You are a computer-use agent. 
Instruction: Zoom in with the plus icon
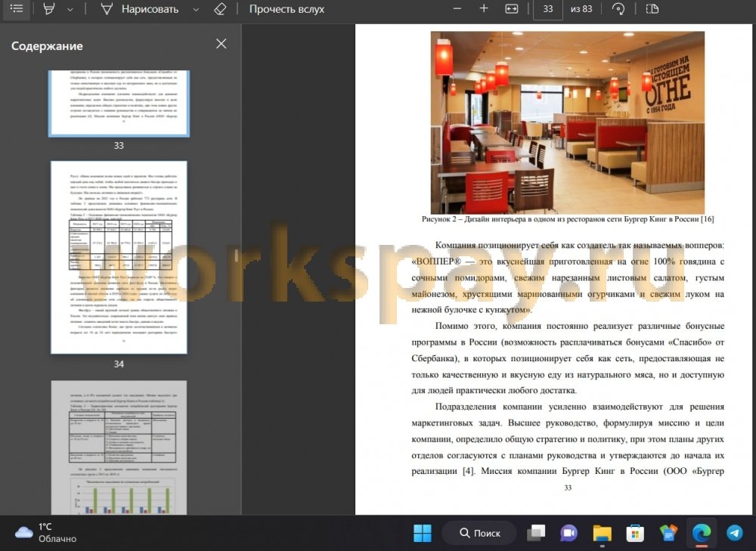484,8
